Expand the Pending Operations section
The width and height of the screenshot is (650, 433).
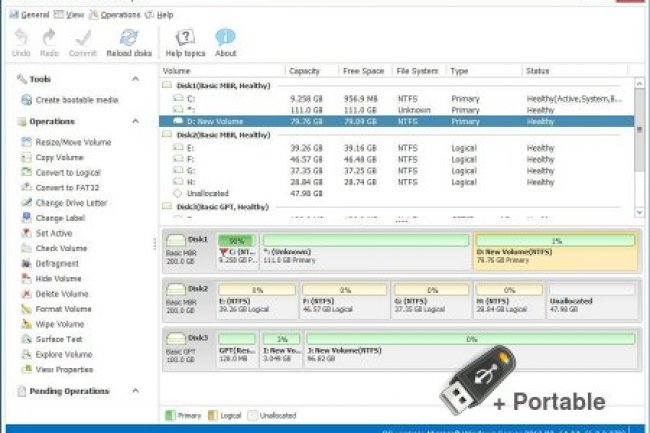pyautogui.click(x=135, y=391)
